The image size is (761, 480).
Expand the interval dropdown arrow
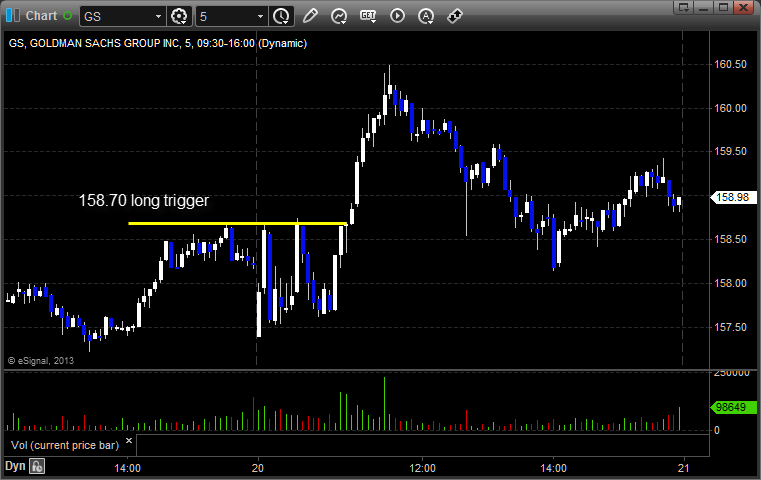261,17
